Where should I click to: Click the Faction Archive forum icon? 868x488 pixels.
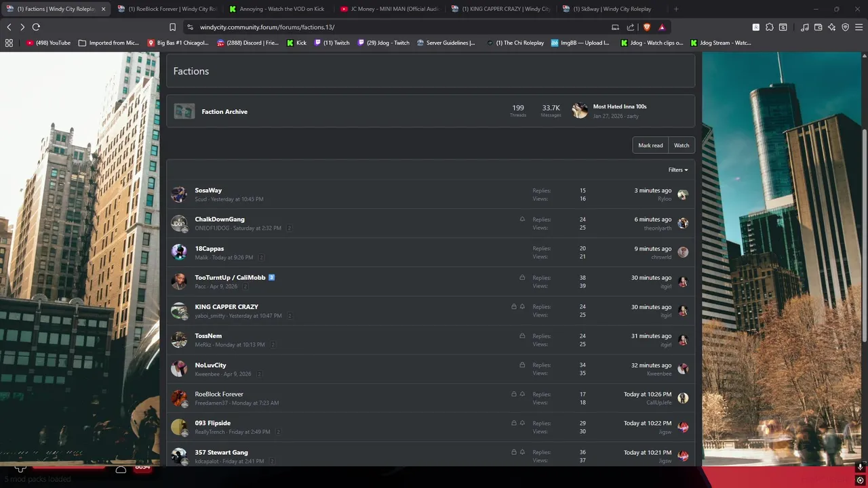(x=184, y=111)
